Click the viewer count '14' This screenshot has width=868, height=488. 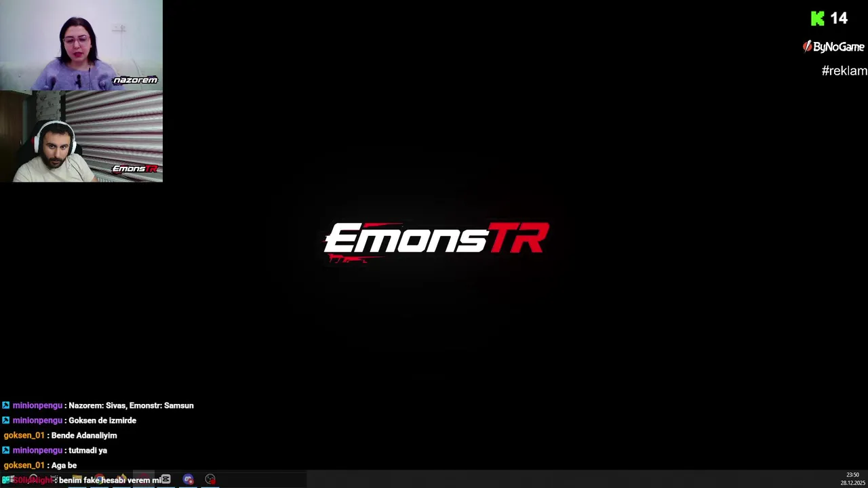pyautogui.click(x=839, y=19)
